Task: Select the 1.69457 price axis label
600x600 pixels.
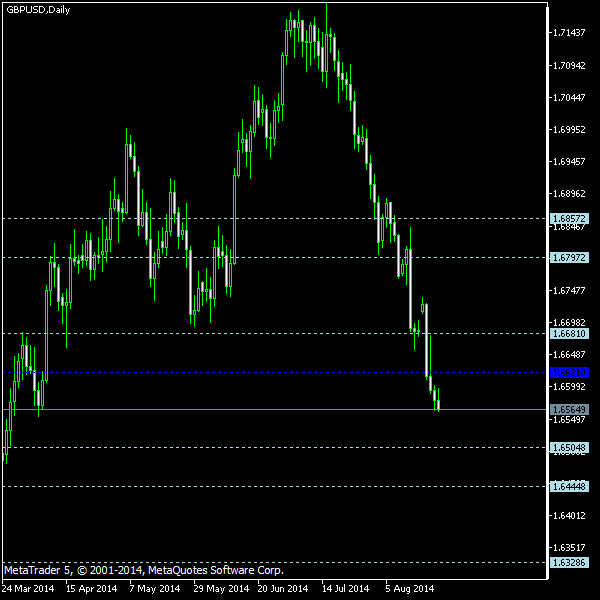Action: (x=569, y=162)
